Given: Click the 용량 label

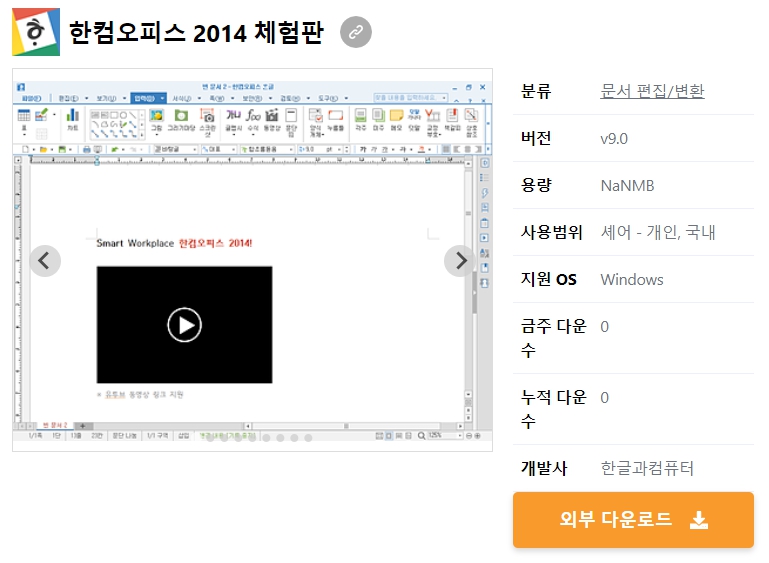Looking at the screenshot, I should click(x=536, y=185).
